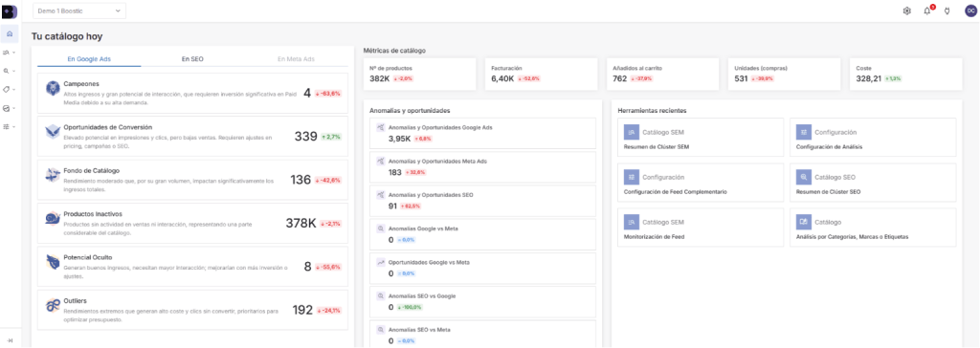Screen dimensions: 980x348
Task: Click the Boostic logo in top corner
Action: tap(10, 11)
